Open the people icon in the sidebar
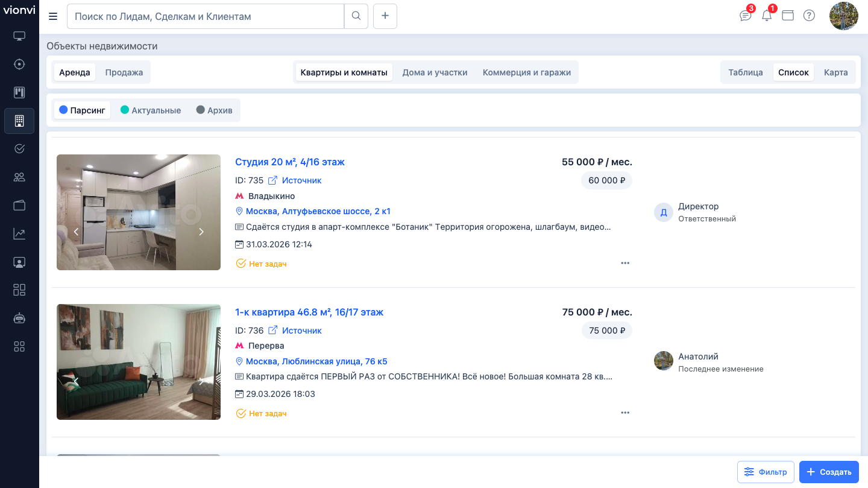The height and width of the screenshot is (488, 868). 19,177
